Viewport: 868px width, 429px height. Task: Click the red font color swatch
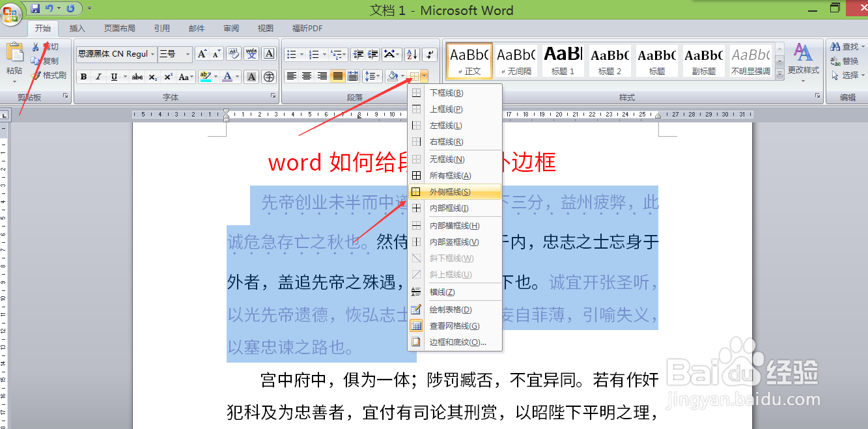[x=228, y=76]
